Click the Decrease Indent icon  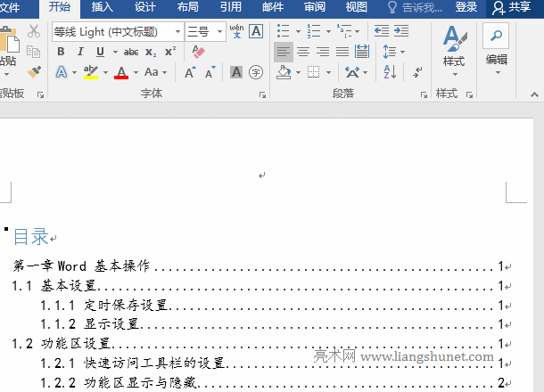pos(382,31)
